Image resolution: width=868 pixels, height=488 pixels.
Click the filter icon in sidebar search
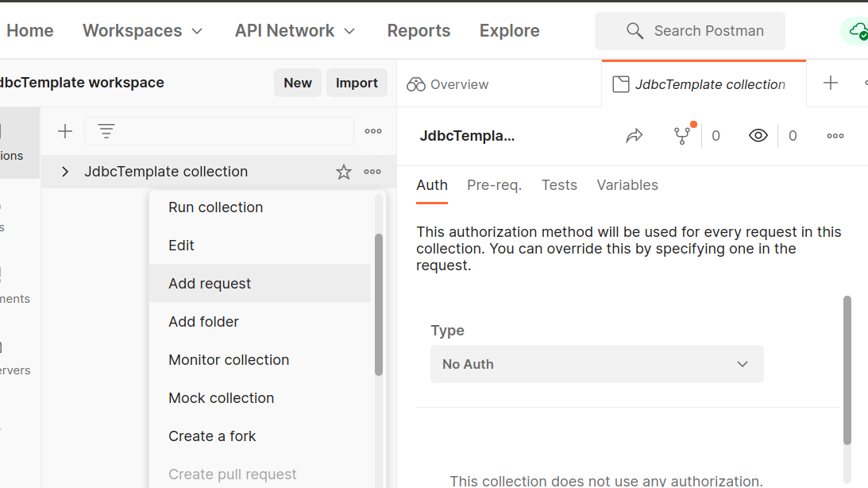106,131
